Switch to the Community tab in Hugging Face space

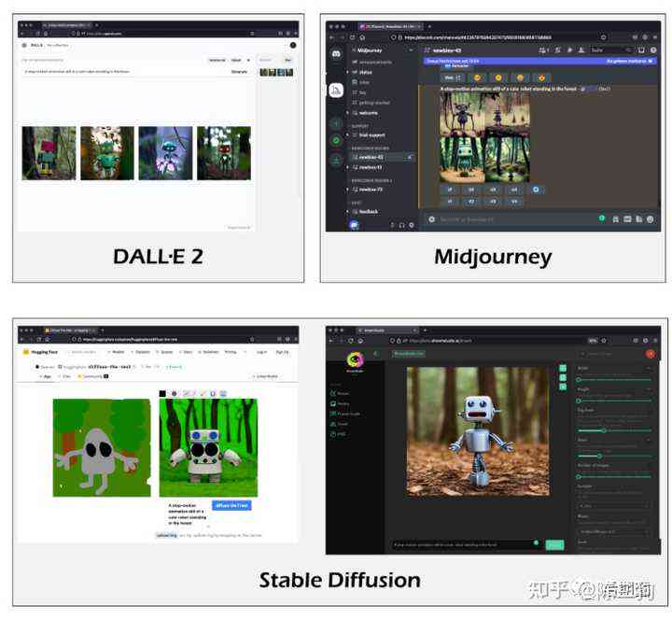pyautogui.click(x=93, y=376)
